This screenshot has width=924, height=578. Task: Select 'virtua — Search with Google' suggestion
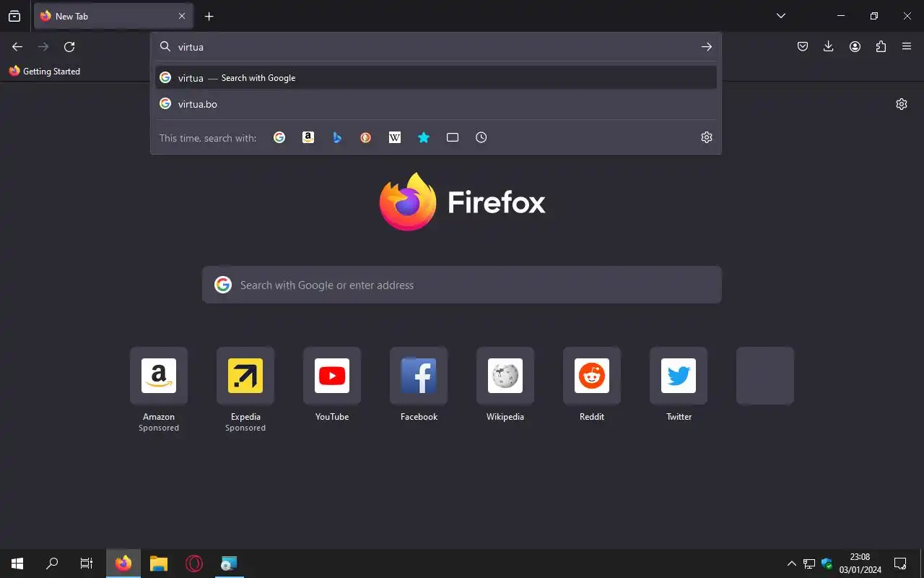tap(436, 78)
